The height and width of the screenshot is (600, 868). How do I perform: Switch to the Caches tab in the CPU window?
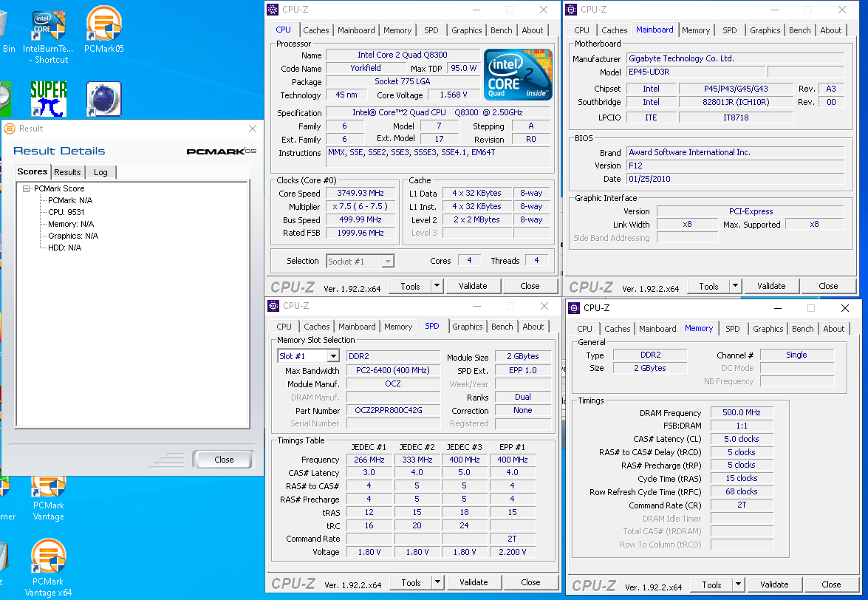pos(316,30)
